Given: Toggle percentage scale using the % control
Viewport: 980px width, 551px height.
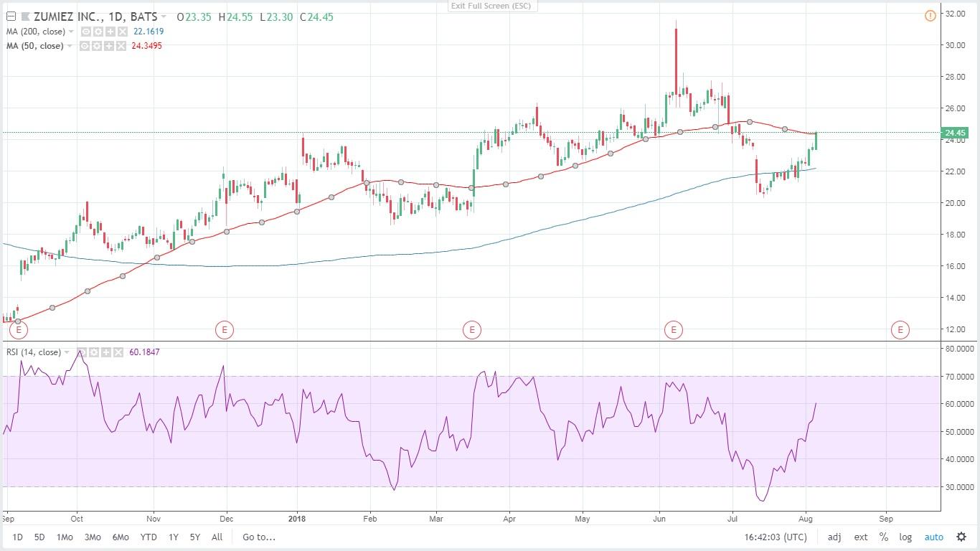Looking at the screenshot, I should point(883,537).
